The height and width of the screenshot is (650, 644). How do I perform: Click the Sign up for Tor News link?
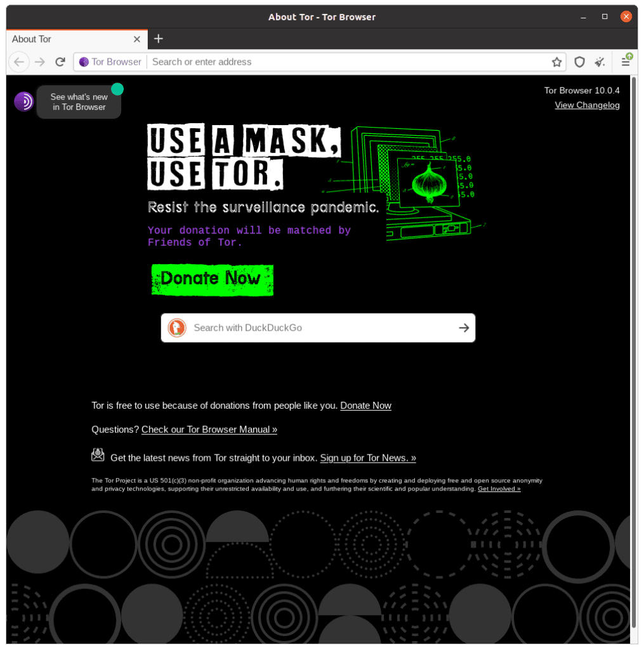click(x=367, y=458)
